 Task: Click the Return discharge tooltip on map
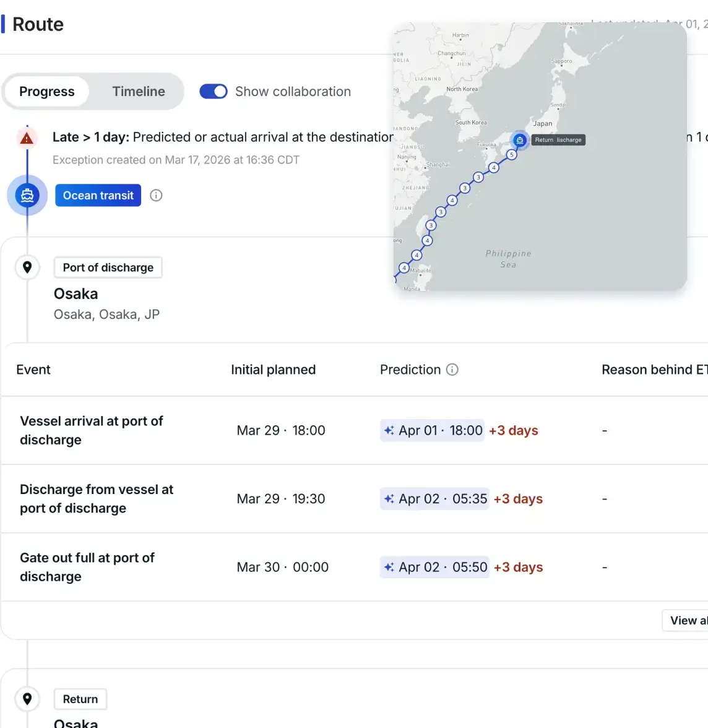(558, 140)
